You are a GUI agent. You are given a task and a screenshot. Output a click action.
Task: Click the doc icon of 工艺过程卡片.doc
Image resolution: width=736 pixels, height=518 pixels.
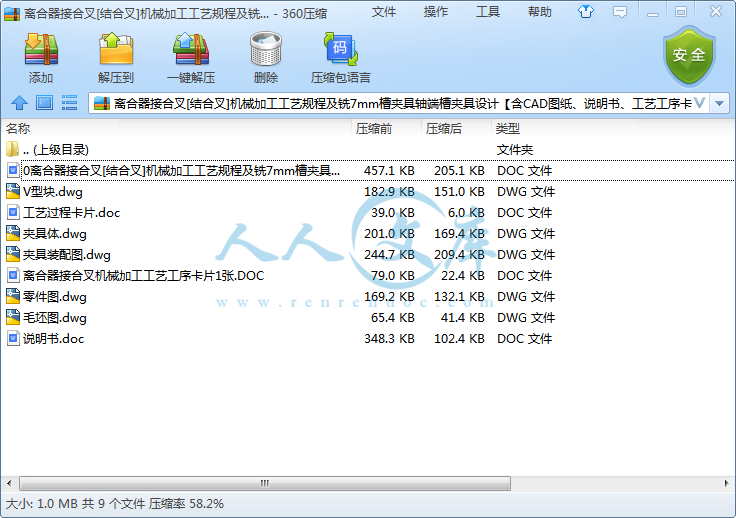[x=13, y=213]
